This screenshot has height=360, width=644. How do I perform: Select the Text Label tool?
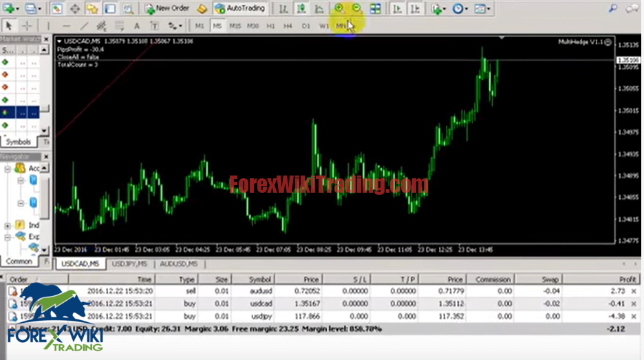point(154,26)
